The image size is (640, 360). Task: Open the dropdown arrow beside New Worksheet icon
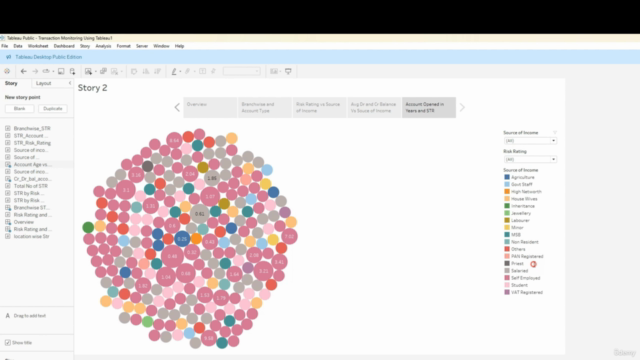click(x=96, y=71)
